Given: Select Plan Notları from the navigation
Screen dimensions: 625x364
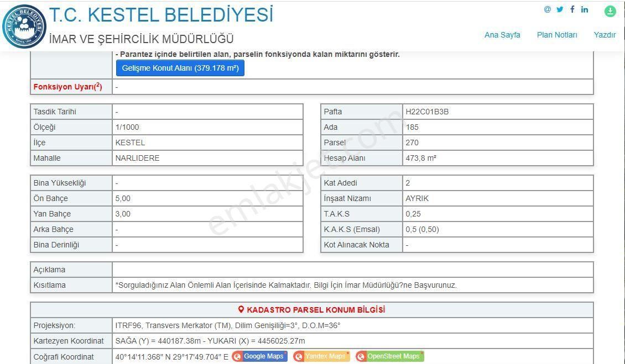Looking at the screenshot, I should (x=556, y=34).
